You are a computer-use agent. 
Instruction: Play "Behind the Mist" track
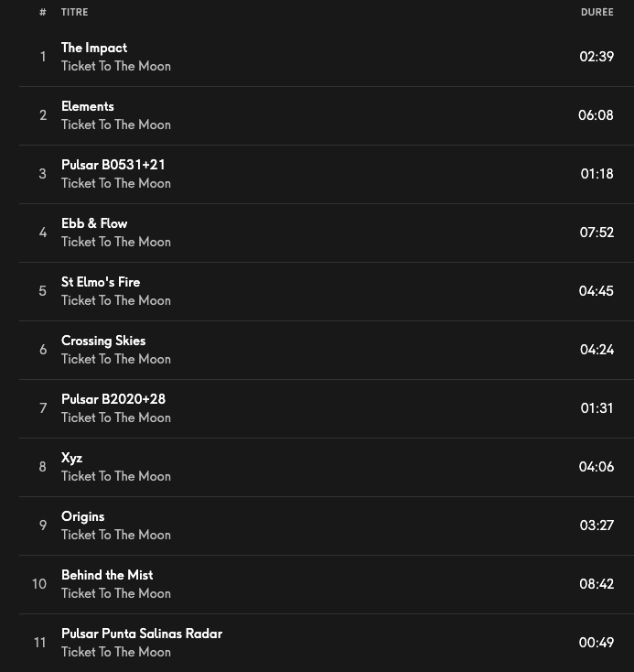pos(107,575)
